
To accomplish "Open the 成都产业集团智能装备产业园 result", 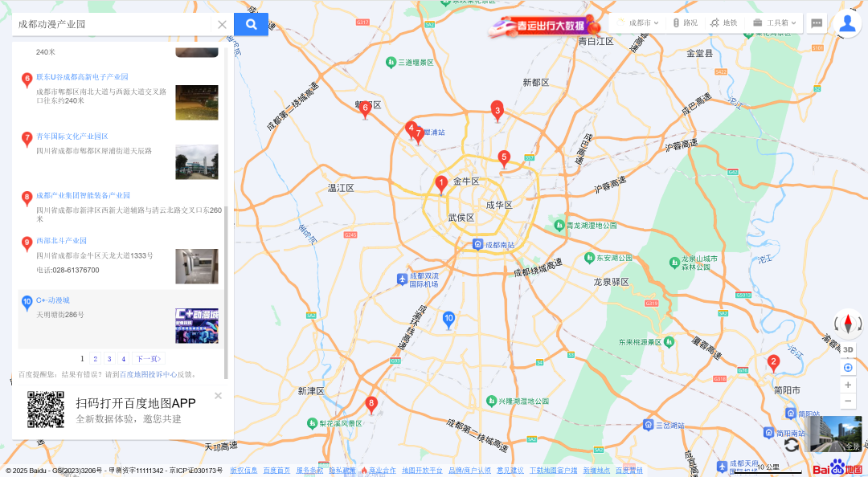I will [x=83, y=195].
